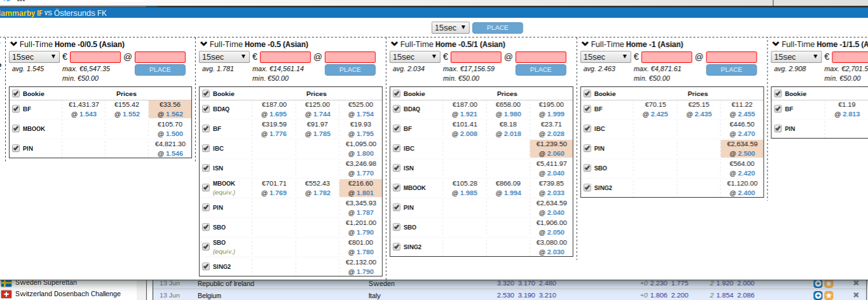Uncheck SING2 in Home -1 panel
Screen dimensions: 868x300
coord(587,187)
